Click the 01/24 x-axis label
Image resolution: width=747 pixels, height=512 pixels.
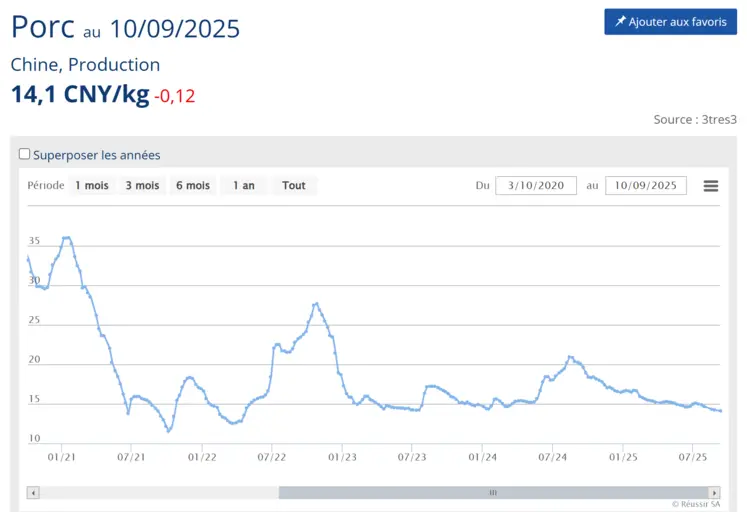click(x=482, y=457)
